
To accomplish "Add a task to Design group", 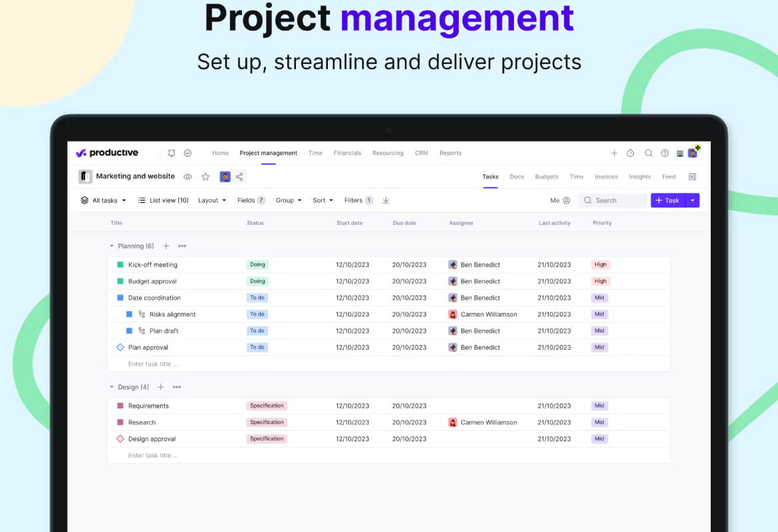I will click(161, 386).
